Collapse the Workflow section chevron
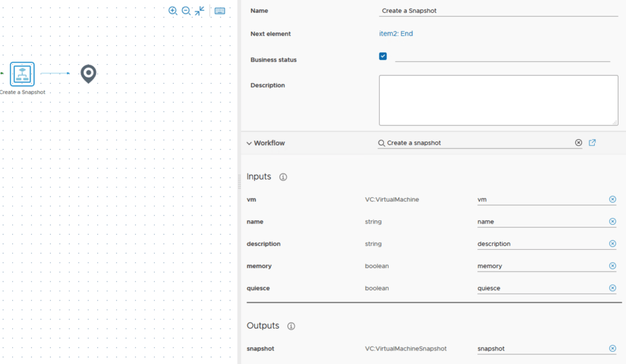The width and height of the screenshot is (626, 364). point(249,144)
